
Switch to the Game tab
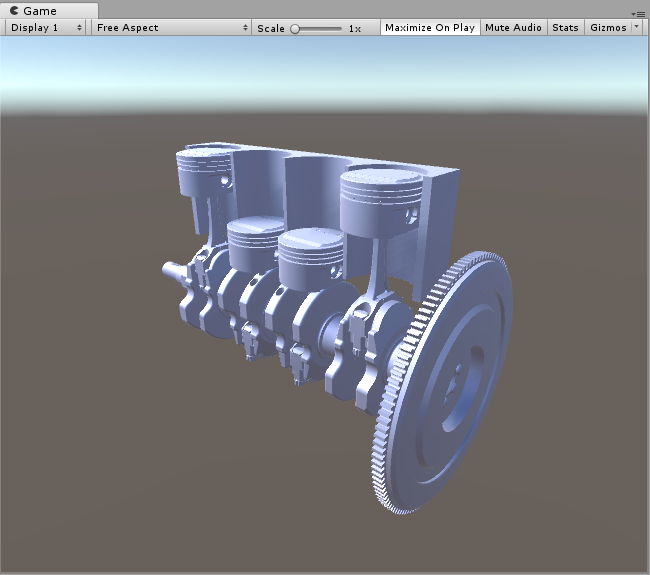coord(38,10)
